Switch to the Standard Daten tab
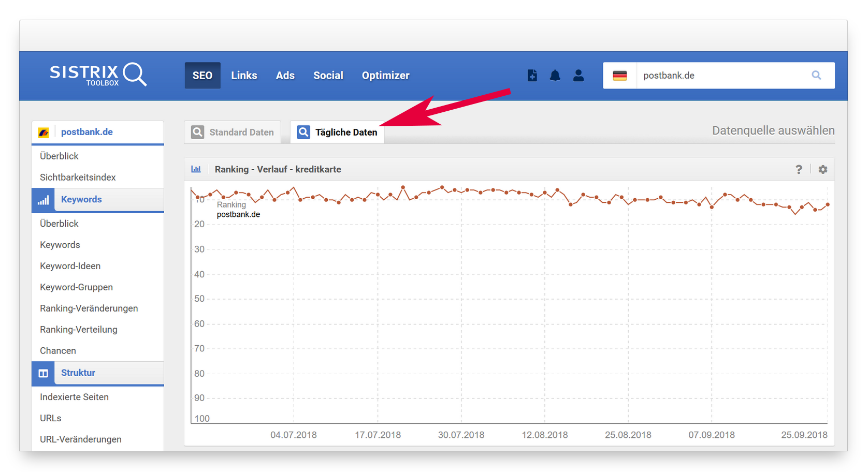The height and width of the screenshot is (472, 868). pyautogui.click(x=233, y=132)
